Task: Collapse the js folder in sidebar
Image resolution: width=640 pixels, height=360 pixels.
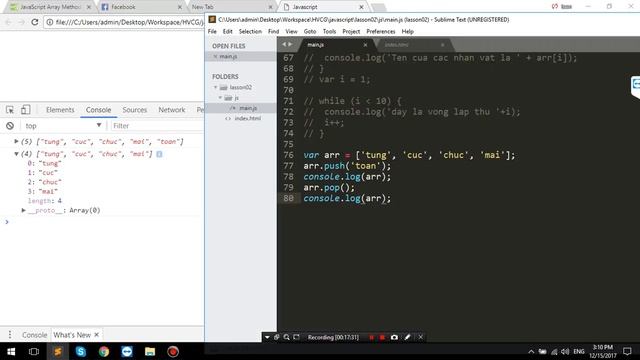Action: (x=220, y=98)
